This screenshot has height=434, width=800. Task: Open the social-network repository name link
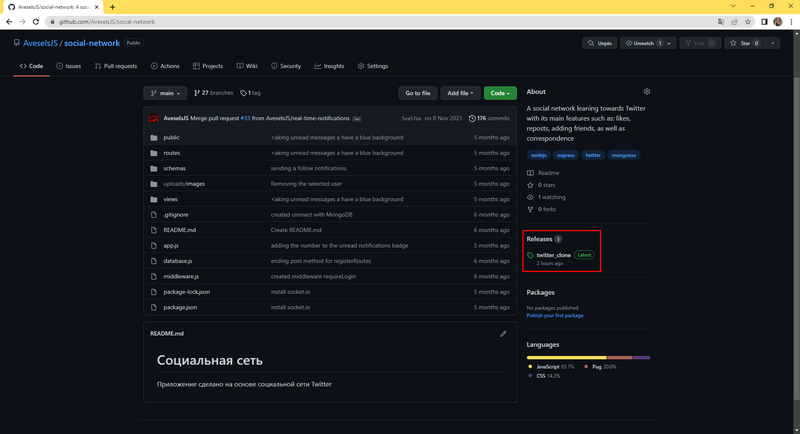click(92, 43)
